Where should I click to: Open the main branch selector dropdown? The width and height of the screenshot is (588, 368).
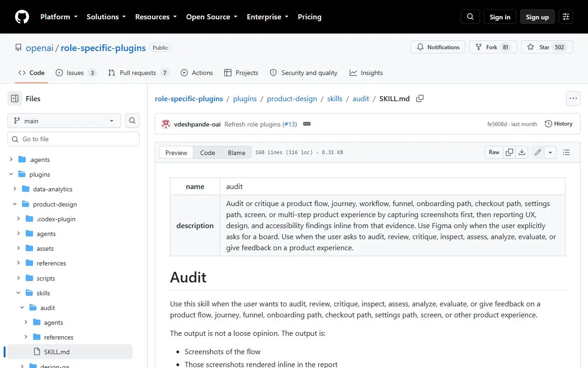[x=64, y=121]
